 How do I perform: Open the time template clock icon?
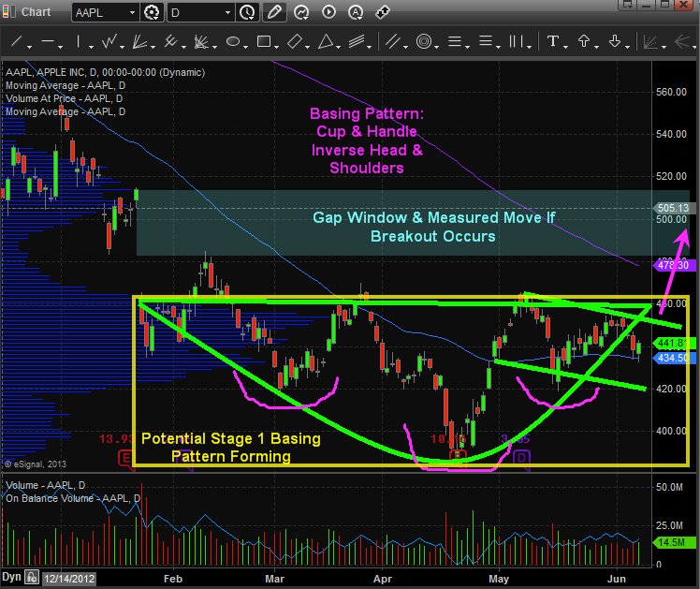[247, 12]
